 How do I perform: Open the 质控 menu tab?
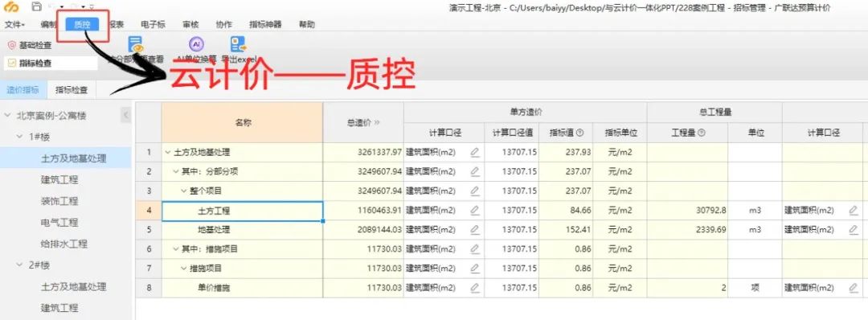coord(82,24)
